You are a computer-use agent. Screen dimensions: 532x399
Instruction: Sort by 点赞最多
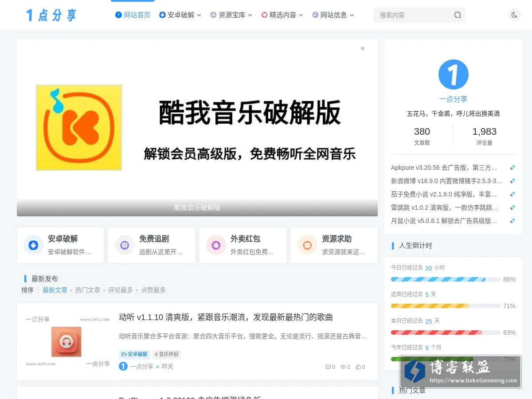tap(153, 290)
